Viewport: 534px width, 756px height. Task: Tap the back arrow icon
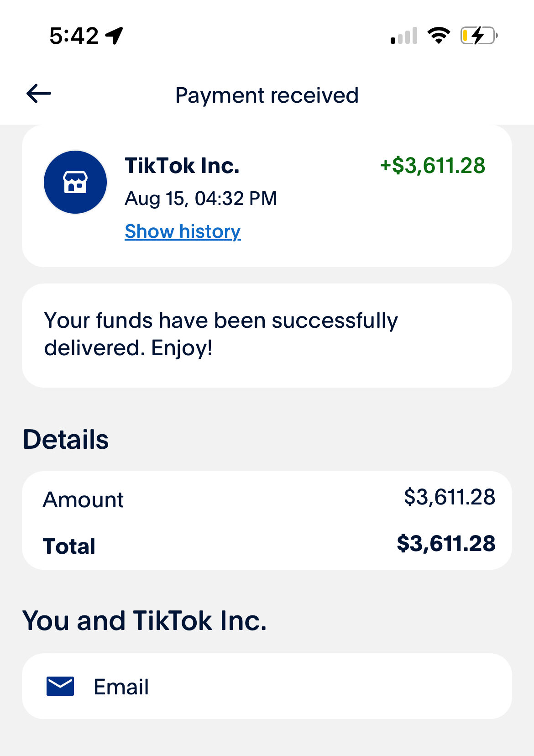39,94
